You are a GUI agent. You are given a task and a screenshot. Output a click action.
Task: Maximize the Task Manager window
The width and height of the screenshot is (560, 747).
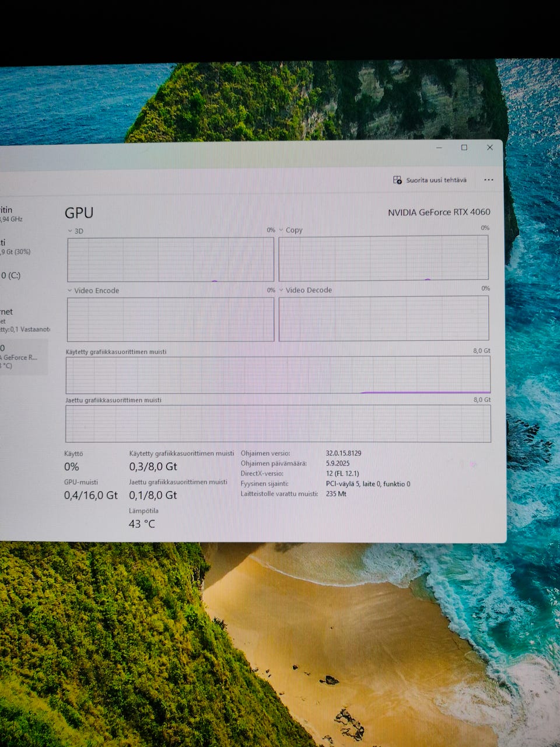tap(464, 148)
